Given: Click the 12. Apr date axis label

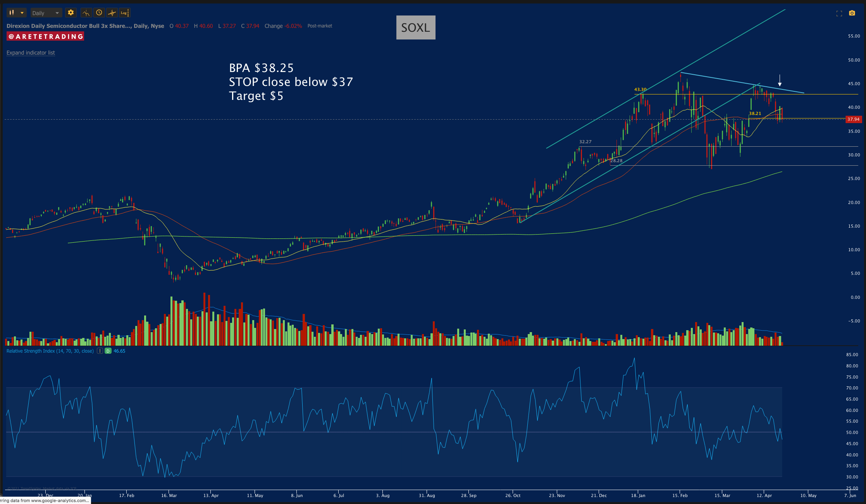Looking at the screenshot, I should coord(764,495).
